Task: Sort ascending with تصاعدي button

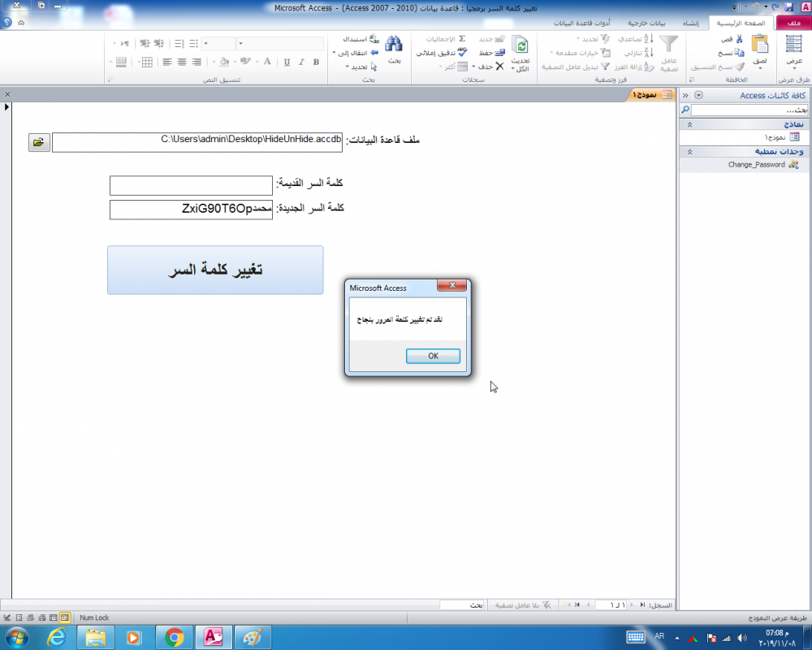Action: (x=635, y=39)
